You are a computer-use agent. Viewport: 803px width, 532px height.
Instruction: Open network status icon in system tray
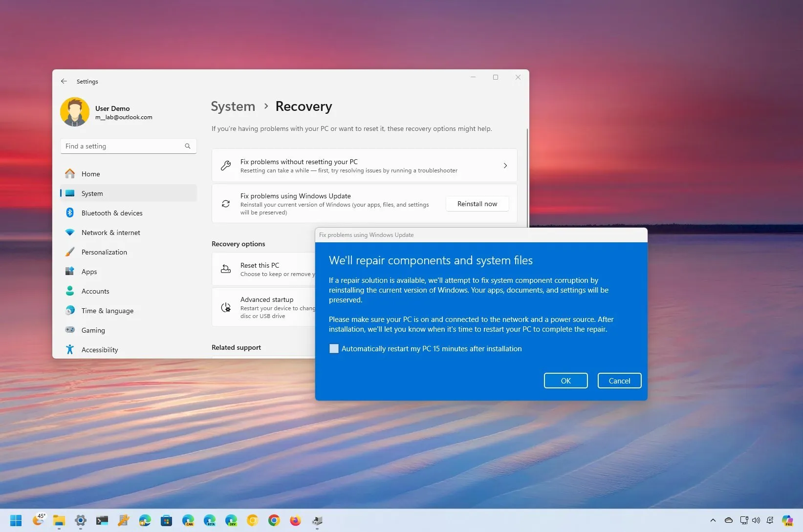[x=744, y=520]
